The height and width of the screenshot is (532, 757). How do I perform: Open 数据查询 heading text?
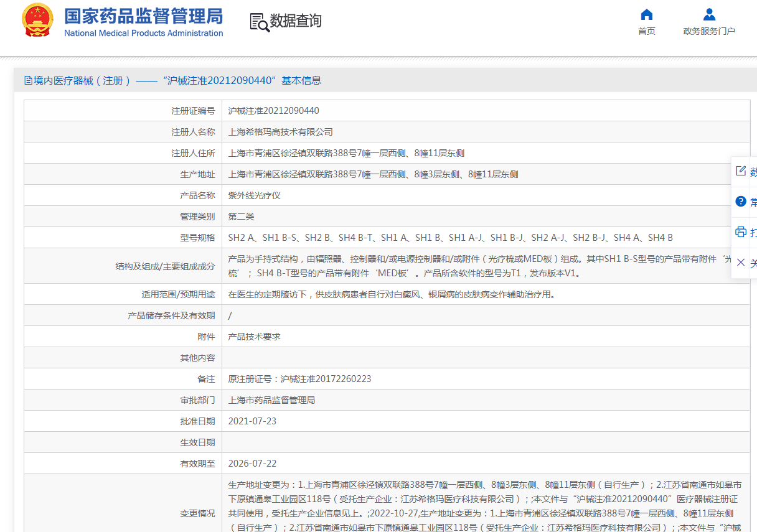(296, 21)
